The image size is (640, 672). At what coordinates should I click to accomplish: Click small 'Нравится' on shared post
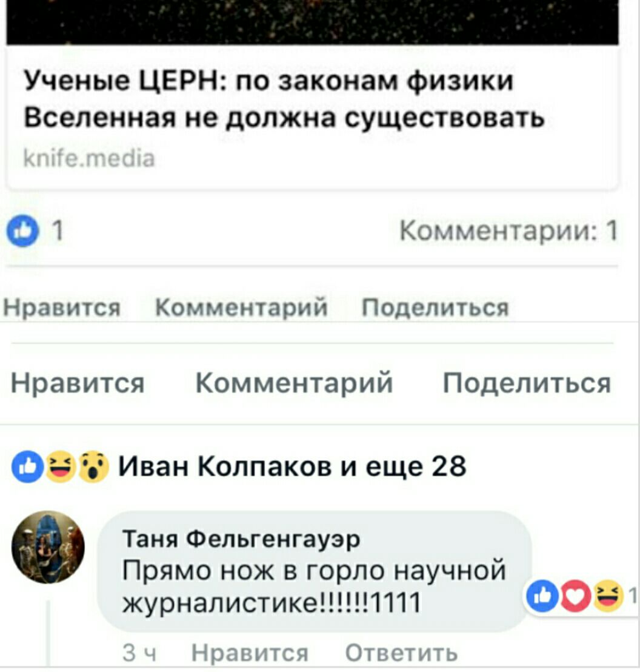[x=62, y=307]
